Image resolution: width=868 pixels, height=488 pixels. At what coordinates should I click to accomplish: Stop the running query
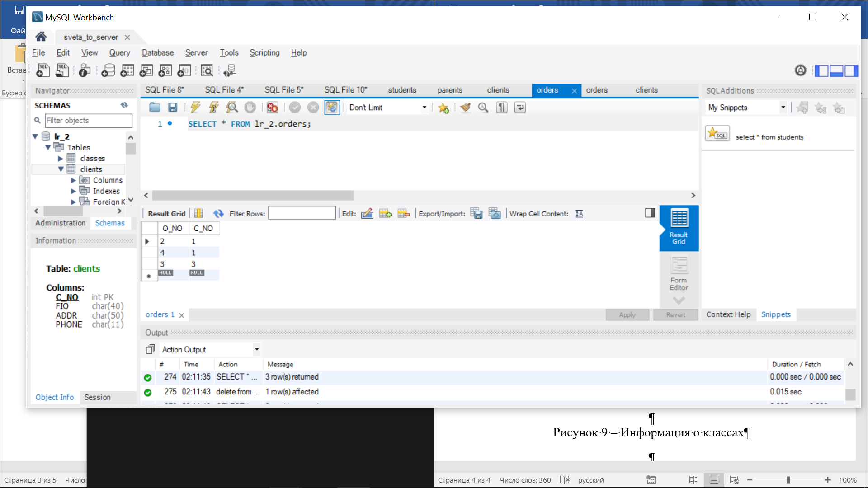(x=250, y=108)
